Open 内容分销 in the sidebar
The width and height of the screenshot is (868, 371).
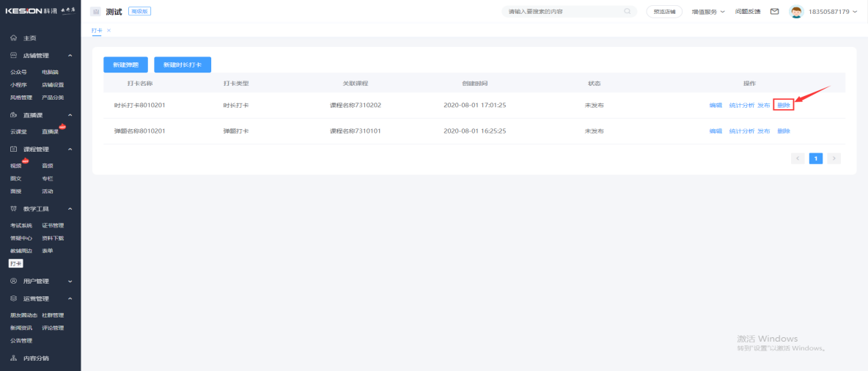coord(35,359)
